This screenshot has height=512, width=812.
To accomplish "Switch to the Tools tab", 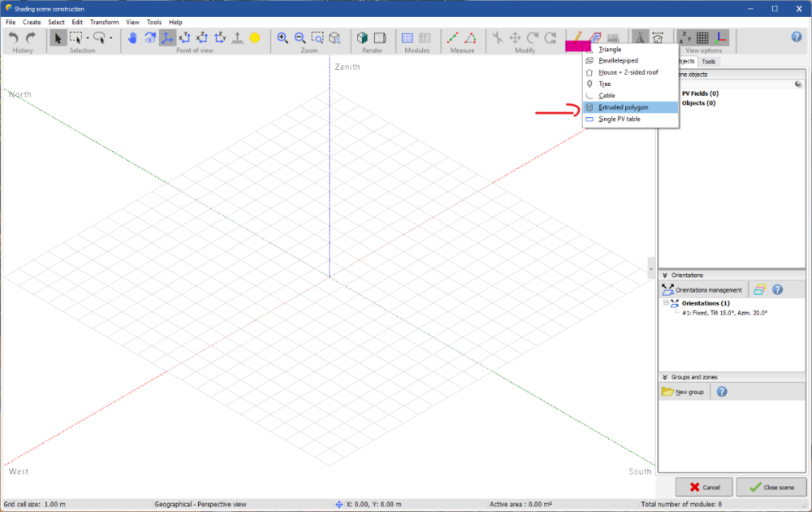I will coord(708,62).
